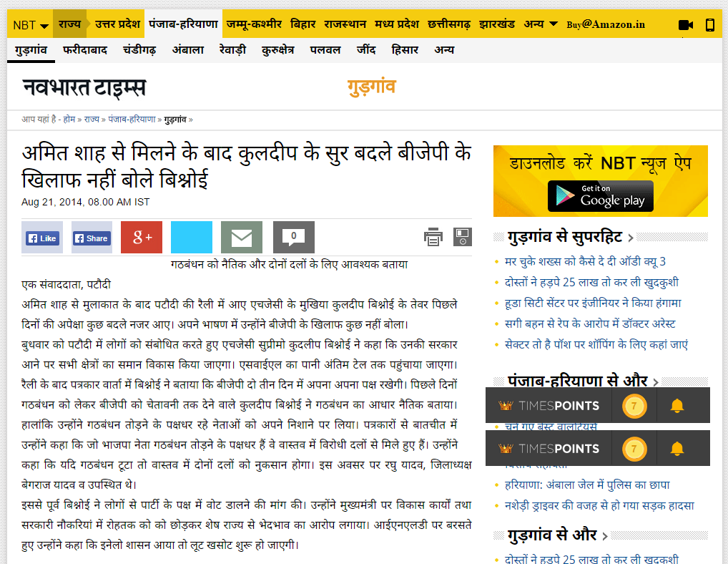Click the lower TimesPoints coin badge
This screenshot has width=728, height=564.
pos(634,449)
